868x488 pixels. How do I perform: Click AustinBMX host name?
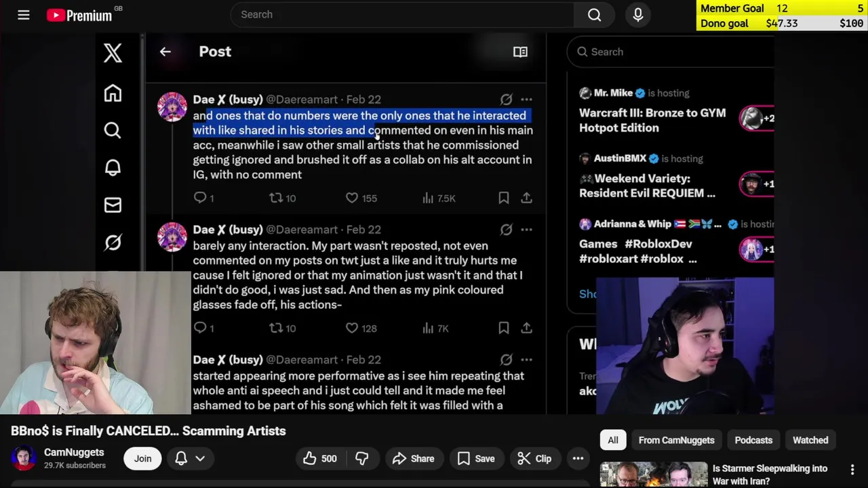click(620, 158)
